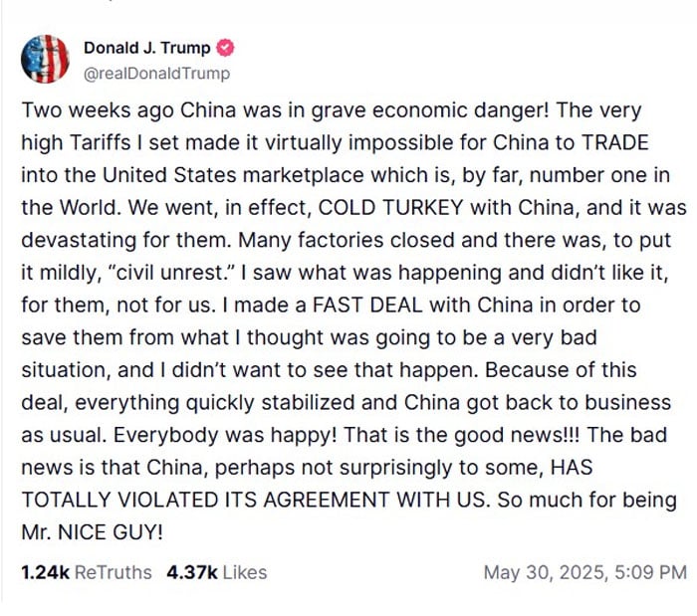Open the Likes label
The height and width of the screenshot is (616, 697).
click(245, 572)
